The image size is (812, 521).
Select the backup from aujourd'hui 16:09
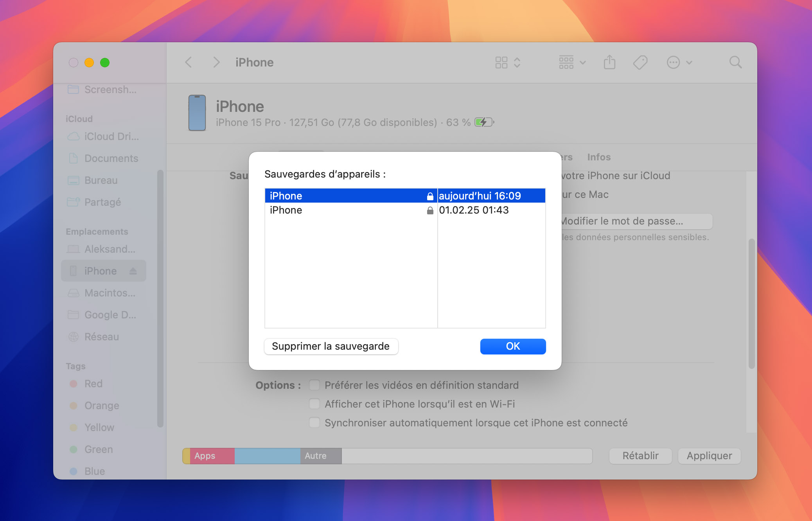click(x=405, y=196)
